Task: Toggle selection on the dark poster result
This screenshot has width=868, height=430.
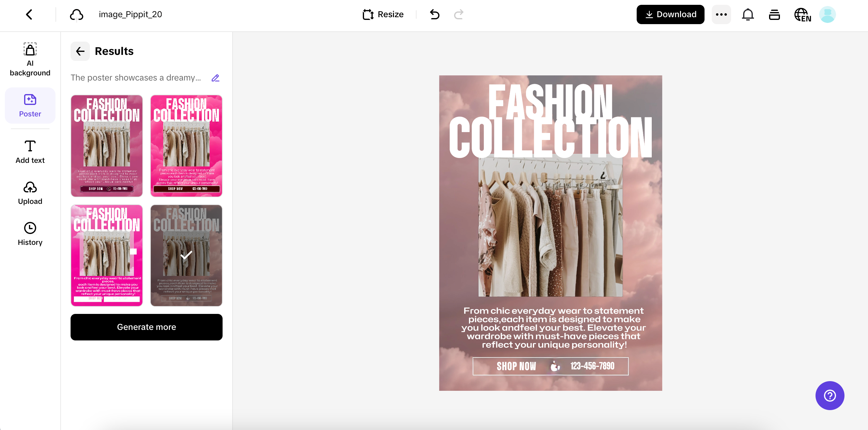Action: [x=186, y=255]
